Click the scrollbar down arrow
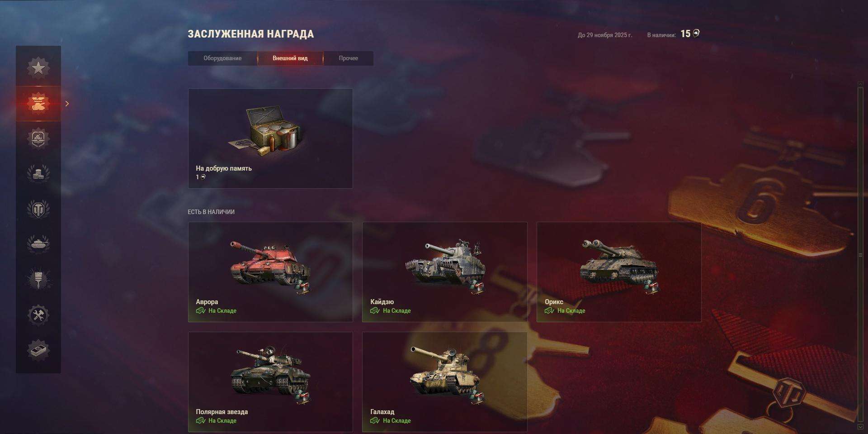Screen dimensions: 868x434 point(860,426)
